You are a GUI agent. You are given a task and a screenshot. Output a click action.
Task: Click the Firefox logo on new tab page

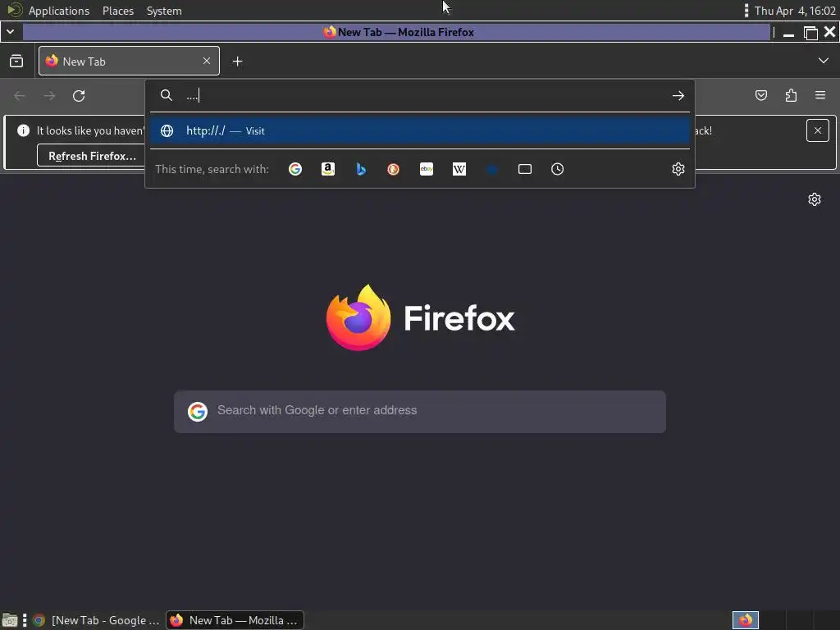tap(358, 317)
